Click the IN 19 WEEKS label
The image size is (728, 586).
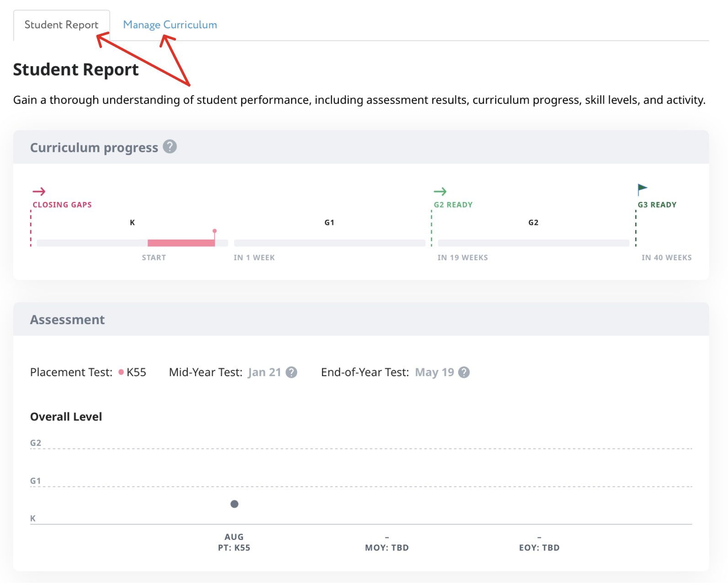pos(462,258)
